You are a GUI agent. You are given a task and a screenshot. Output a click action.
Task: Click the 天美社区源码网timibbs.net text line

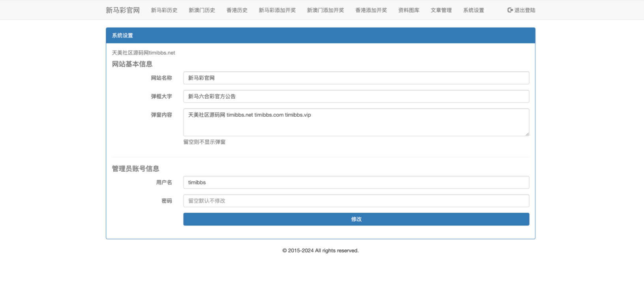pyautogui.click(x=143, y=53)
